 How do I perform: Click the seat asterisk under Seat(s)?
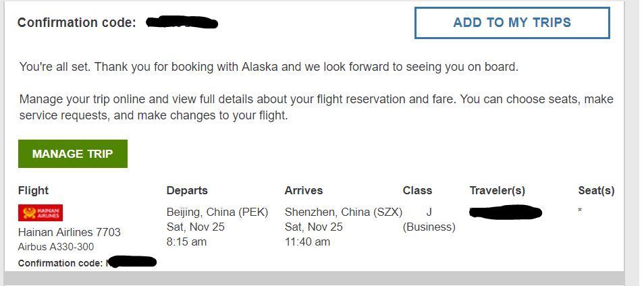(x=580, y=212)
